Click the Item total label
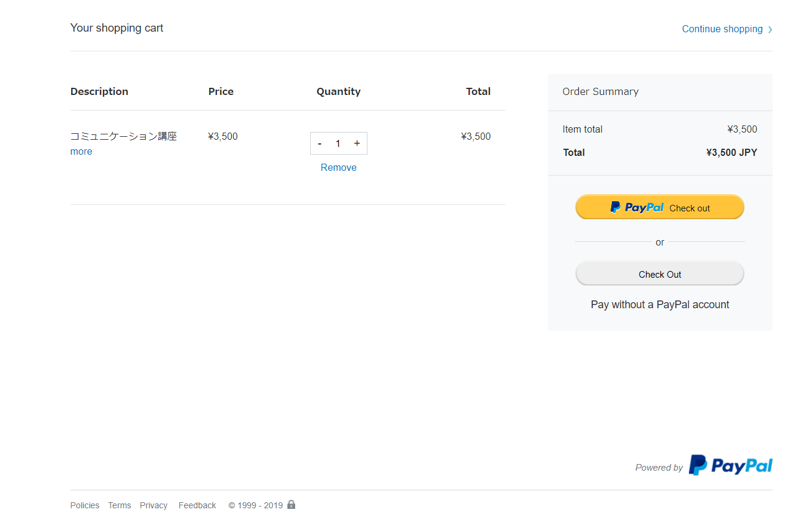812x525 pixels. pyautogui.click(x=583, y=129)
